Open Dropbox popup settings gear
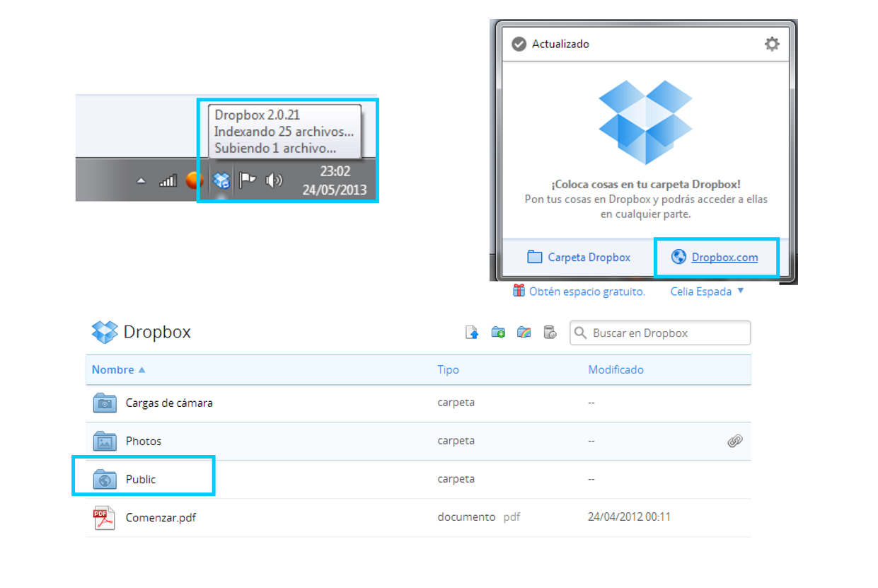878x588 pixels. [772, 44]
